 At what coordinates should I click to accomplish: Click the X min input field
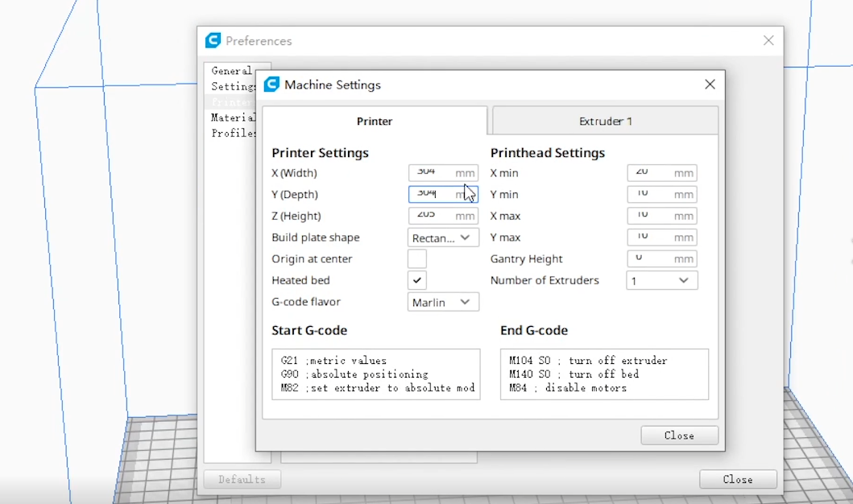pos(662,173)
